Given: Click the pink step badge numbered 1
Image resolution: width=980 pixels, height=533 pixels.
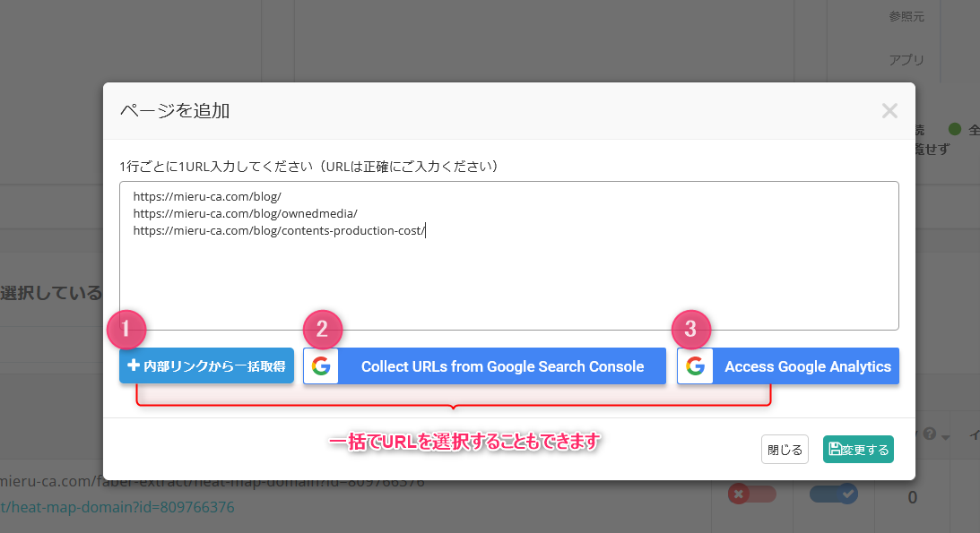Looking at the screenshot, I should tap(127, 330).
